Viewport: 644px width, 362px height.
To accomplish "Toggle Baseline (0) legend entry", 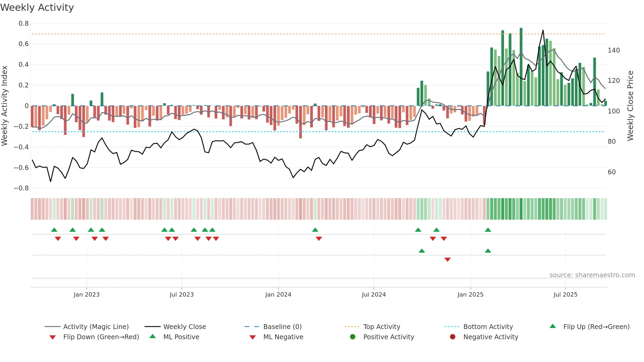I will [273, 327].
